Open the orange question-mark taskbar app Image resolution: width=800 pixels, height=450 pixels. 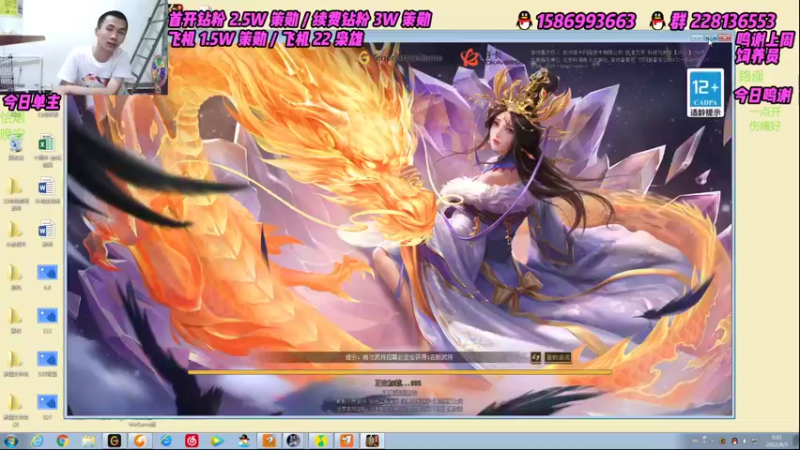(x=269, y=441)
